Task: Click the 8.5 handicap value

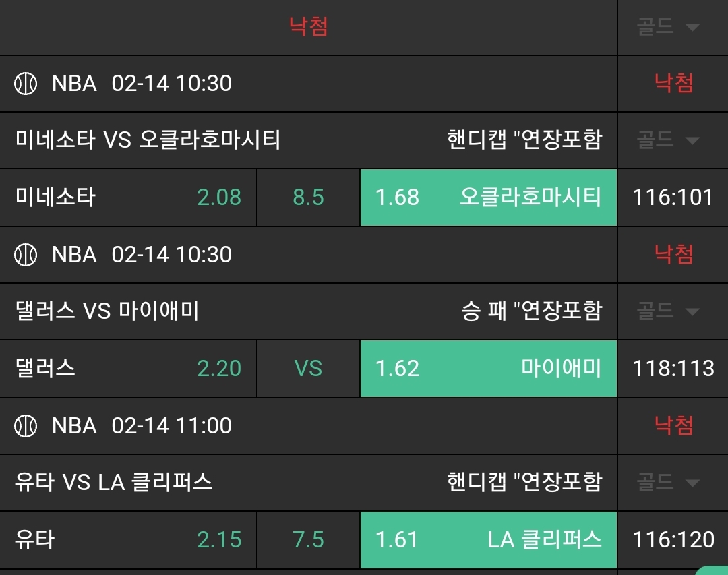Action: click(309, 198)
